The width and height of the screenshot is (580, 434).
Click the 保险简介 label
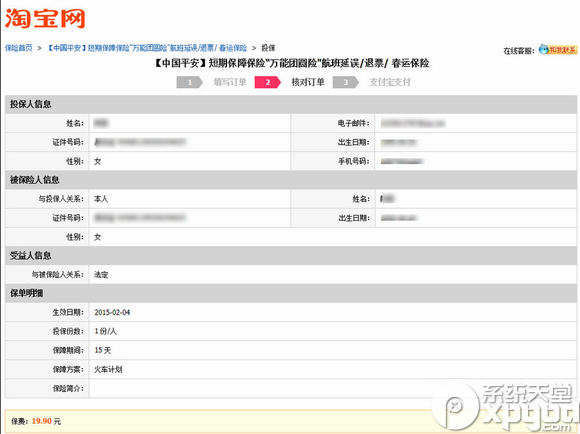pos(68,388)
